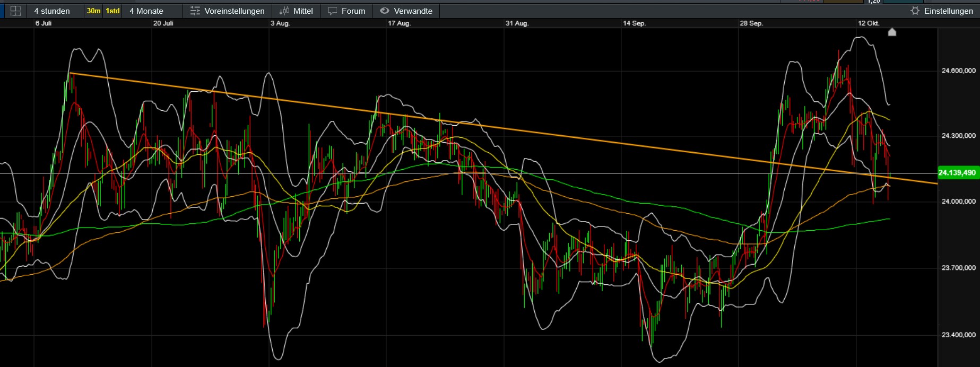This screenshot has width=980, height=367.
Task: Click the 28 Sep. date on time axis
Action: point(751,23)
